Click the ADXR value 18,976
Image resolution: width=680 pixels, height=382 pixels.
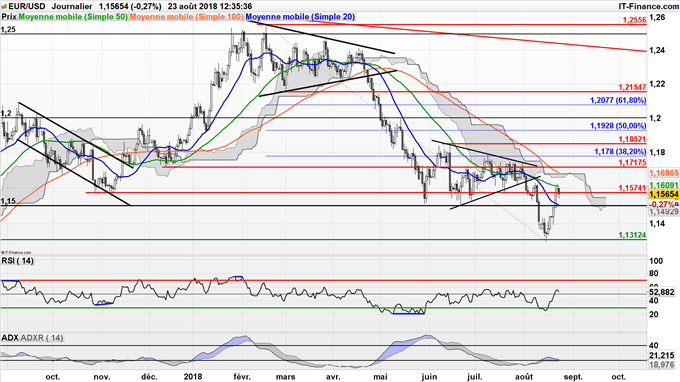662,365
